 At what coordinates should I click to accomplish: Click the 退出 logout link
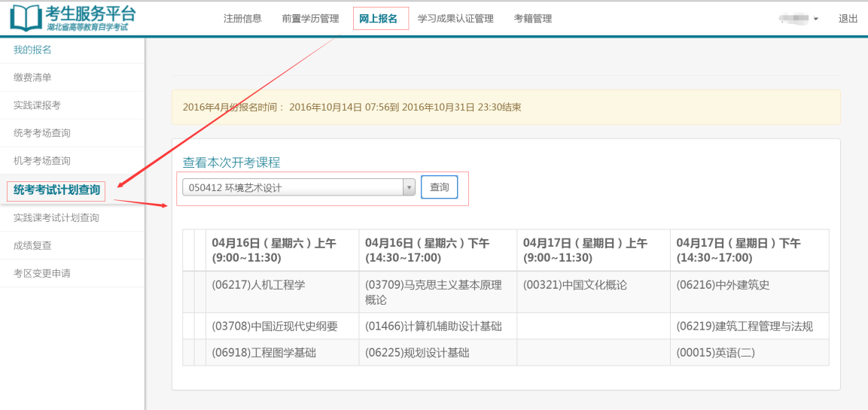(x=848, y=19)
